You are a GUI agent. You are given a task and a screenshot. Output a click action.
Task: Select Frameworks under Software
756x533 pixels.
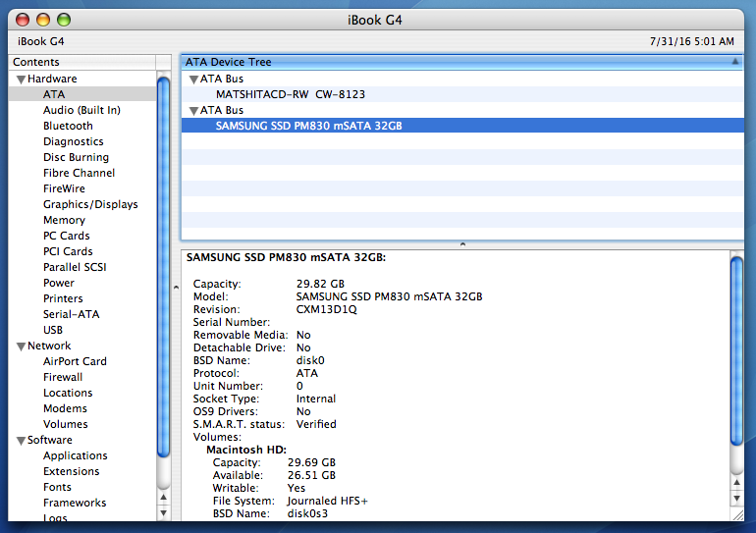pyautogui.click(x=75, y=503)
